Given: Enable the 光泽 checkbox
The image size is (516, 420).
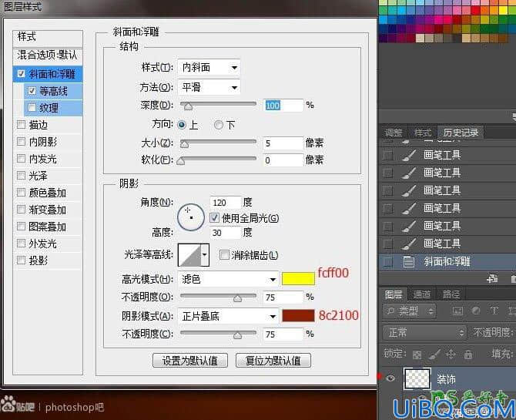Looking at the screenshot, I should tap(21, 176).
